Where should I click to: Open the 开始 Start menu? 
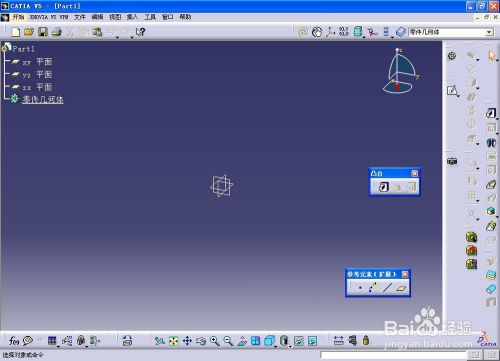pyautogui.click(x=18, y=17)
